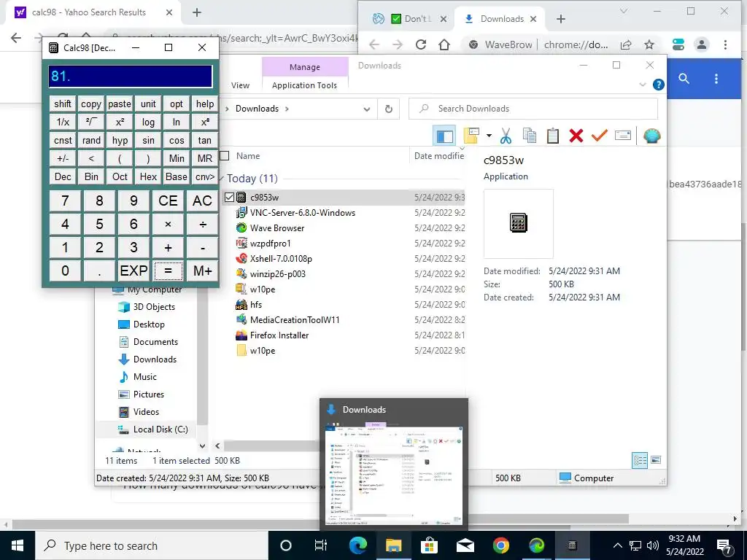Open the new folder icon dropdown arrow
This screenshot has width=747, height=560.
point(489,136)
